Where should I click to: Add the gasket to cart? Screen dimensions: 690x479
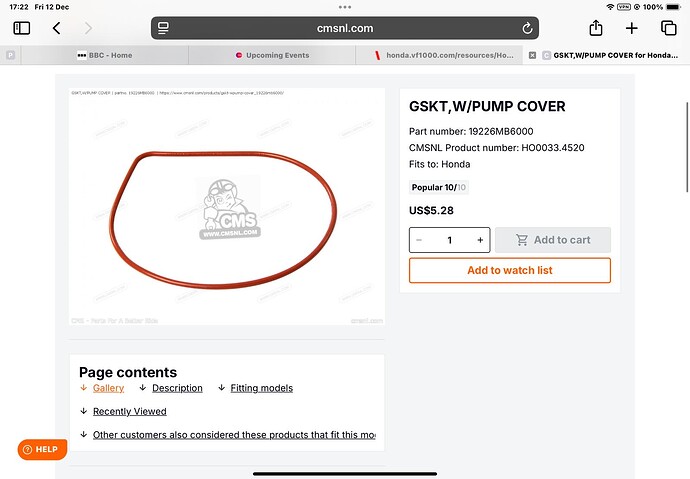point(553,240)
